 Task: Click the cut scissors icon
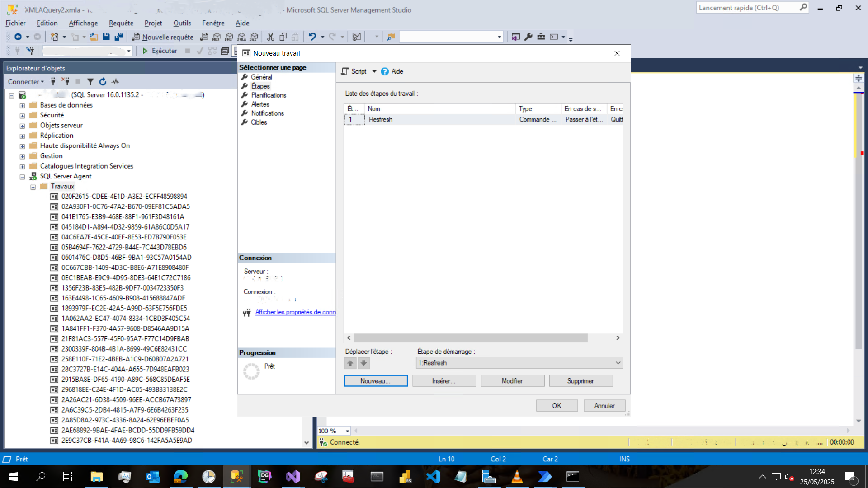271,37
